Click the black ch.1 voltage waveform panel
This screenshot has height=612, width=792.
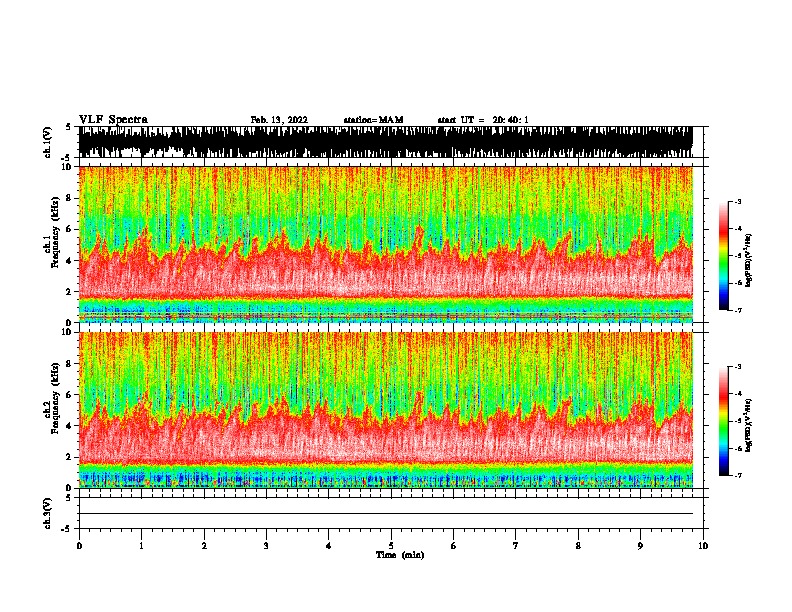tap(385, 142)
